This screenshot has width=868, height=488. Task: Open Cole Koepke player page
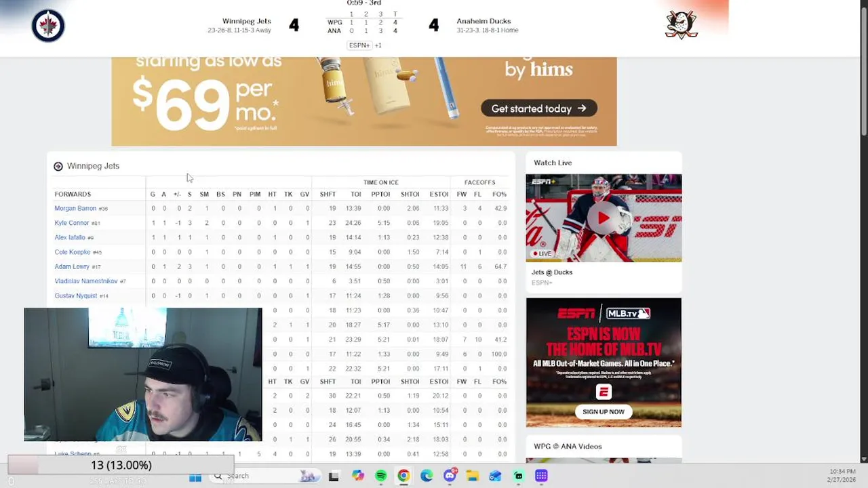click(73, 252)
